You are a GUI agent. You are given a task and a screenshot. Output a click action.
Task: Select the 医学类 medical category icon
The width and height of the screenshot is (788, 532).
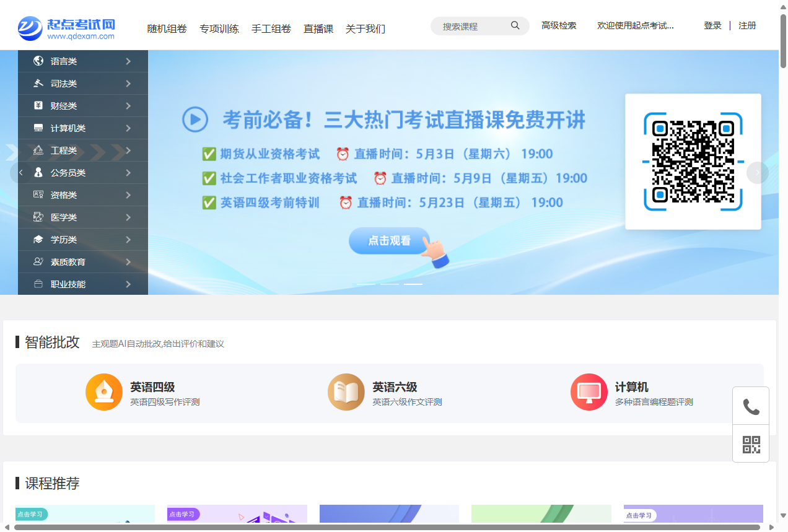(x=38, y=217)
